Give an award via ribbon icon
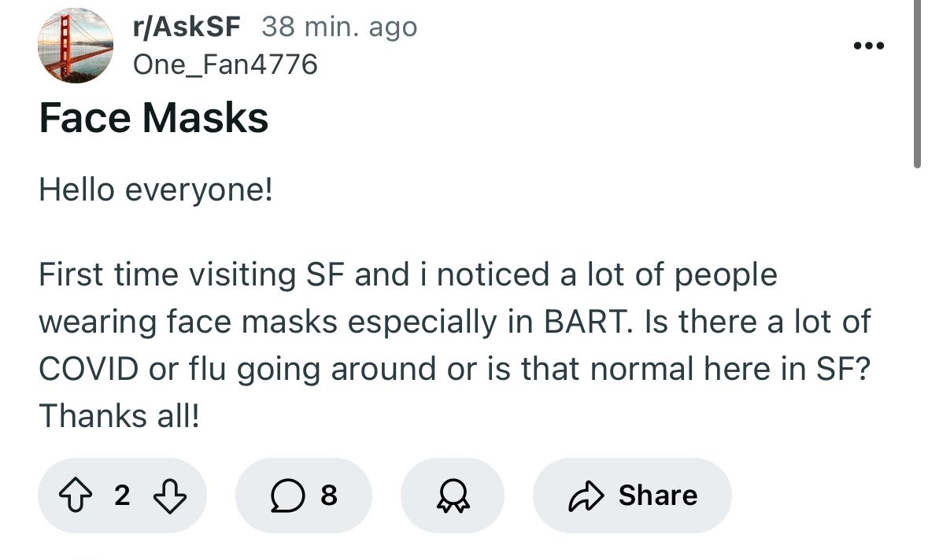 (453, 495)
